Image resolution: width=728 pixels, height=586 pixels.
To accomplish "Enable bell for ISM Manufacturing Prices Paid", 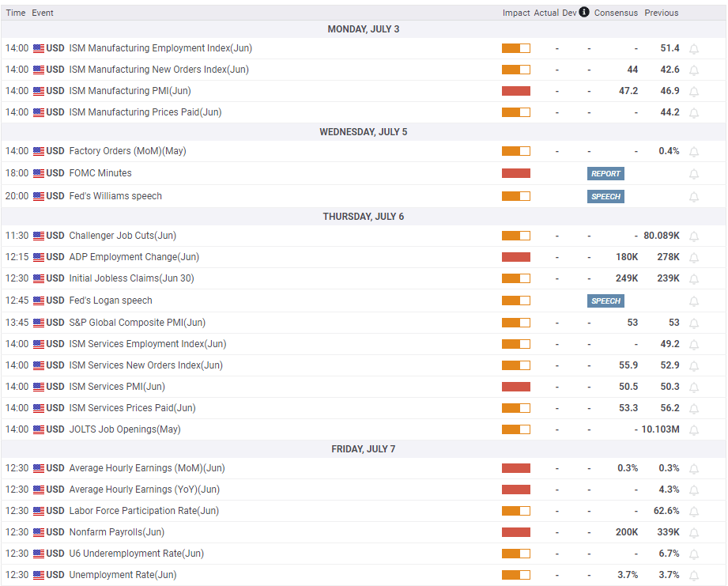I will pos(694,113).
